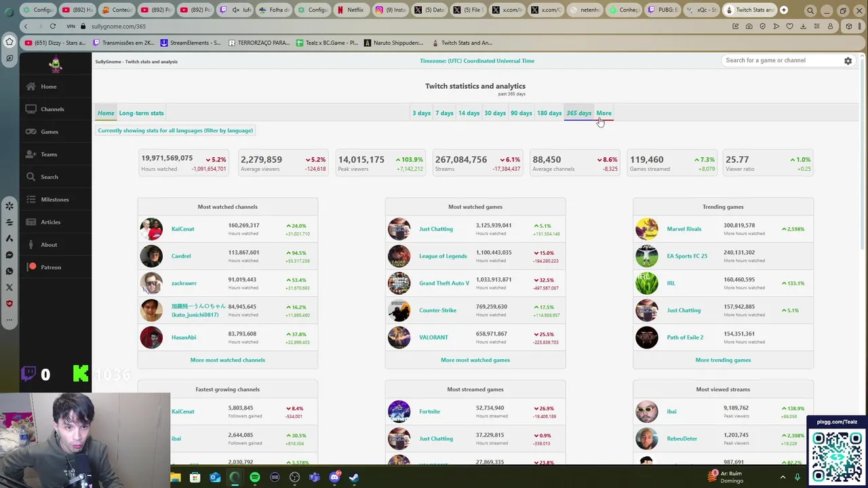Click the new tab plus button
Screen dimensions: 868x488
point(784,10)
